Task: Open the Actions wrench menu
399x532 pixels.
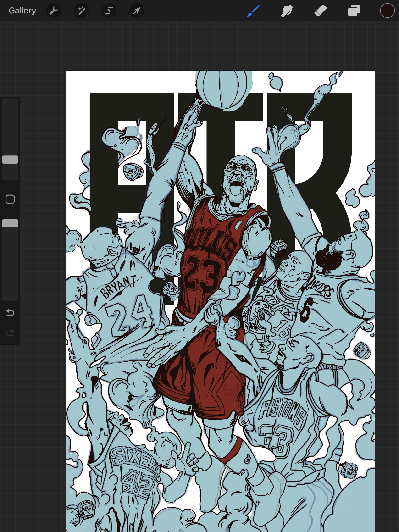Action: tap(53, 11)
